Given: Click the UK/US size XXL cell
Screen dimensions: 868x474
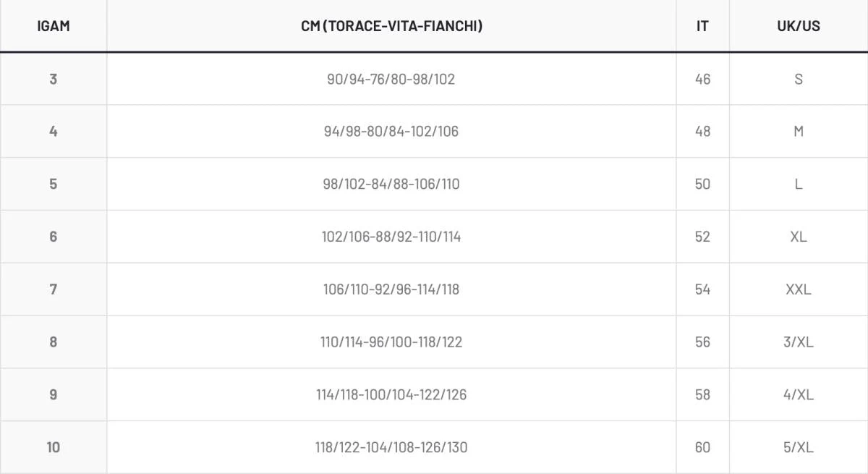Looking at the screenshot, I should pyautogui.click(x=798, y=289).
